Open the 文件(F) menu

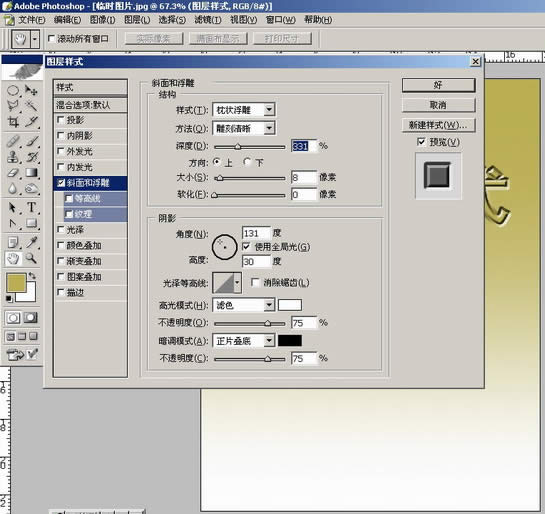pos(32,20)
